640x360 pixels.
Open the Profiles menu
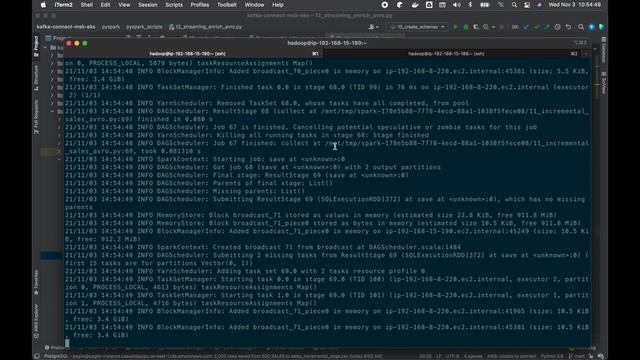[x=200, y=5]
